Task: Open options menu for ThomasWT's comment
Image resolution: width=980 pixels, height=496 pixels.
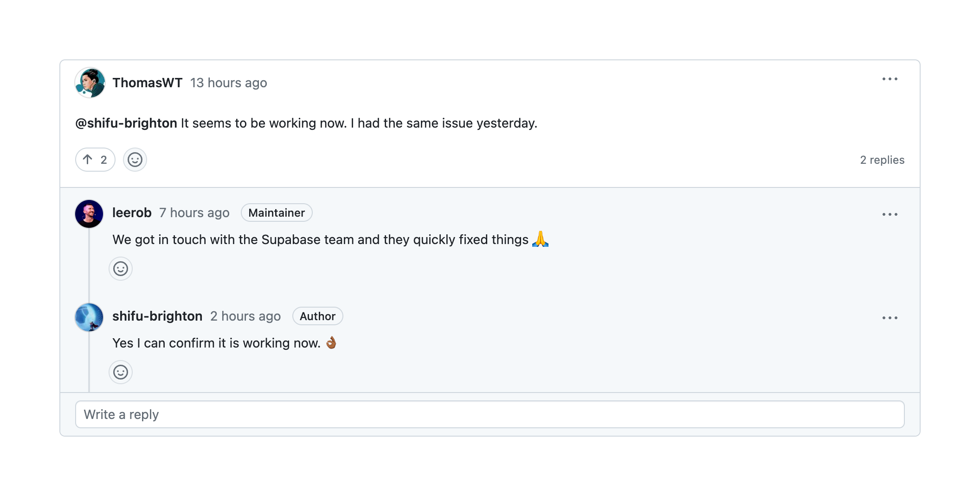Action: point(890,79)
